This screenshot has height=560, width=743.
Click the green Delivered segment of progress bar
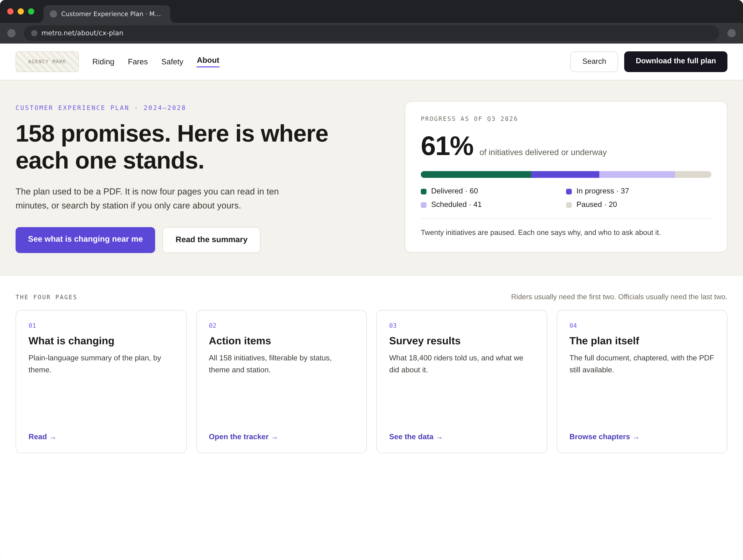pos(476,174)
